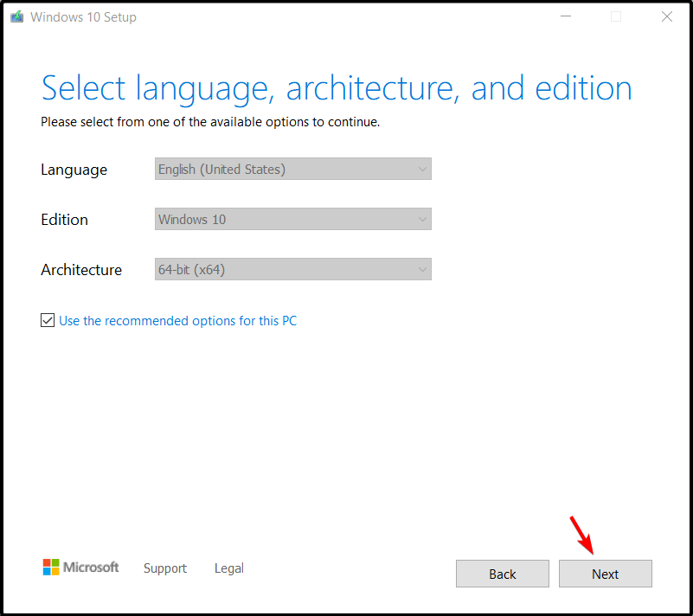Open the Edition dropdown
693x616 pixels.
293,219
